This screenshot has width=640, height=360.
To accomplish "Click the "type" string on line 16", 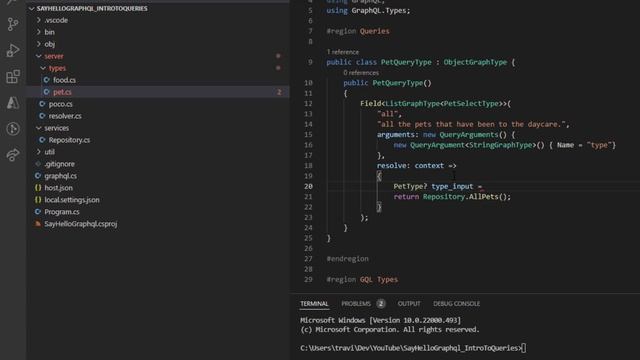I will (599, 145).
